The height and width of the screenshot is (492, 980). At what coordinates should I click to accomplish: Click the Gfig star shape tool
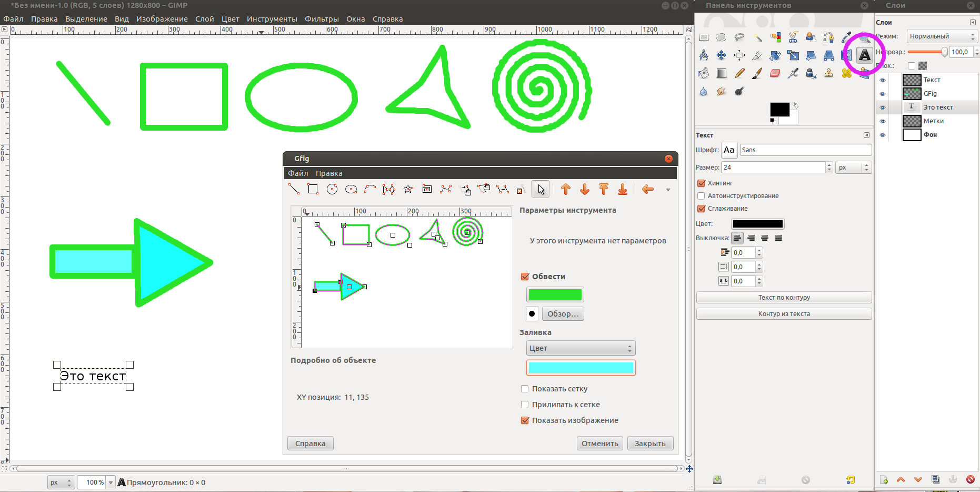408,190
